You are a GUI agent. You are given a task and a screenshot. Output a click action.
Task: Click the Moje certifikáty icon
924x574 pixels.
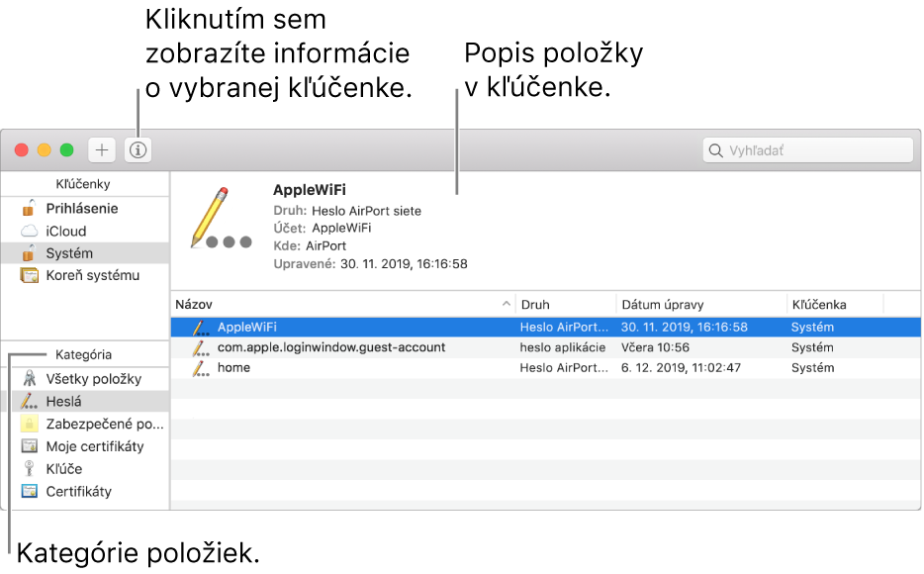[29, 445]
